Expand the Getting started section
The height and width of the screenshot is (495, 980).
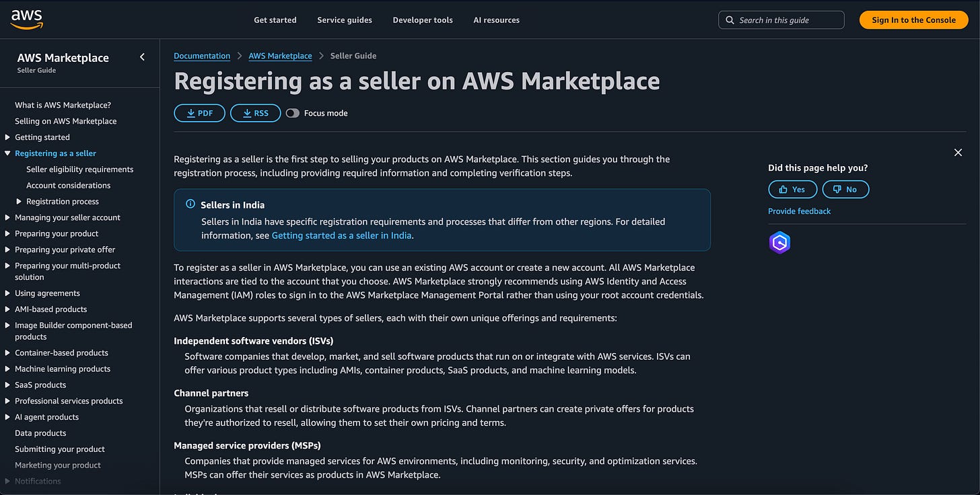[x=7, y=137]
